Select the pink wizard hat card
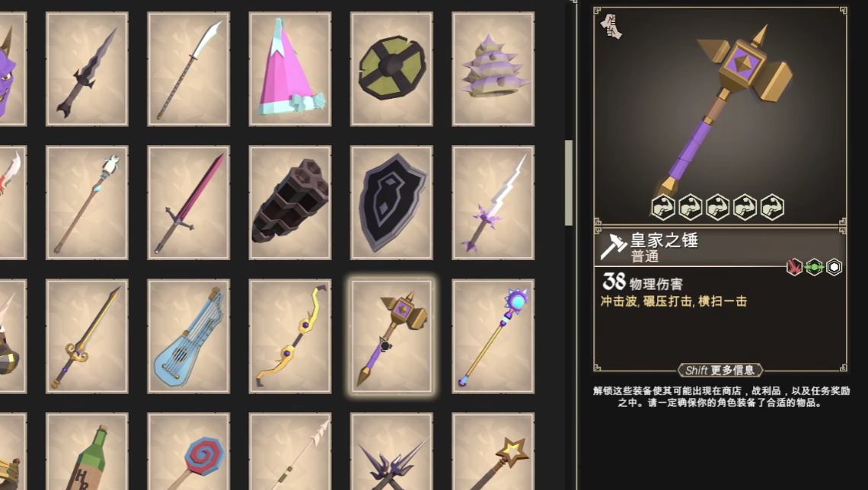Image resolution: width=868 pixels, height=490 pixels. click(290, 69)
